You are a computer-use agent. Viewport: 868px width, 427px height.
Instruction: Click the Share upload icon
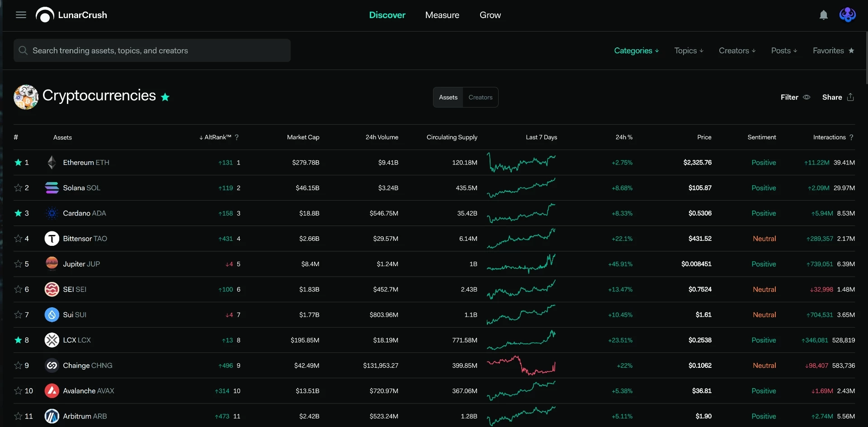tap(850, 97)
